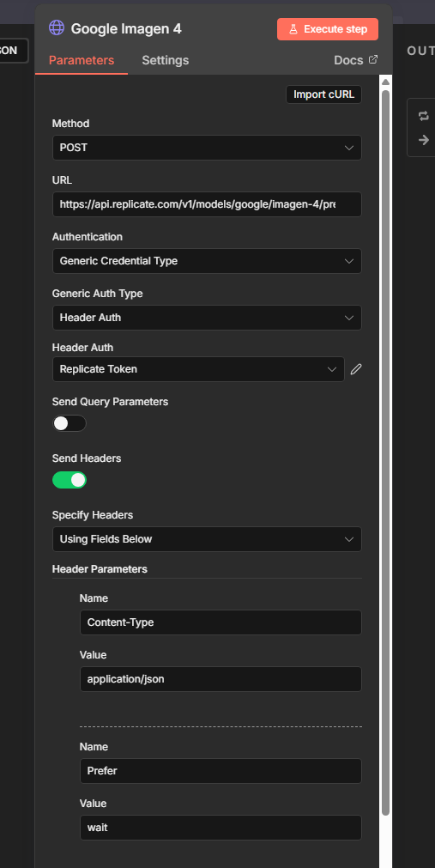
Task: Switch to the Settings tab
Action: pos(166,60)
